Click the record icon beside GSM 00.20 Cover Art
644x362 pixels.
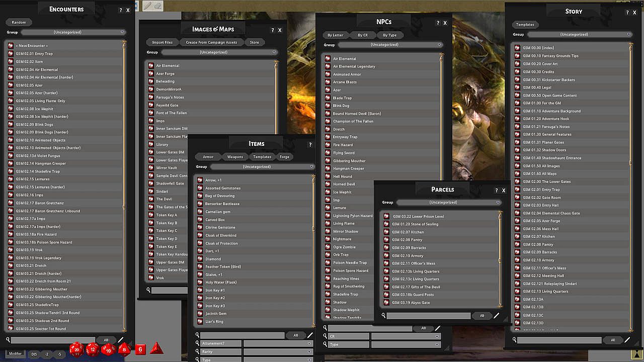517,64
